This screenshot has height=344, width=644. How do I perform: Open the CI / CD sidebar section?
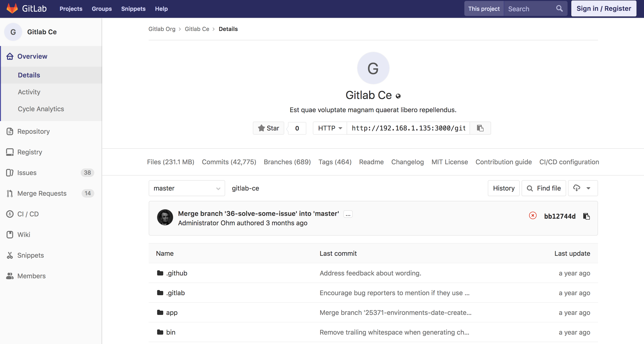coord(28,214)
